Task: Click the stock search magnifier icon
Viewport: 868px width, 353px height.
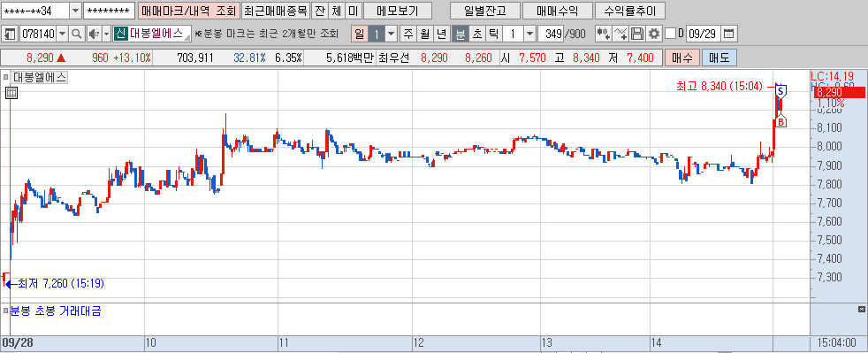Action: pyautogui.click(x=77, y=34)
